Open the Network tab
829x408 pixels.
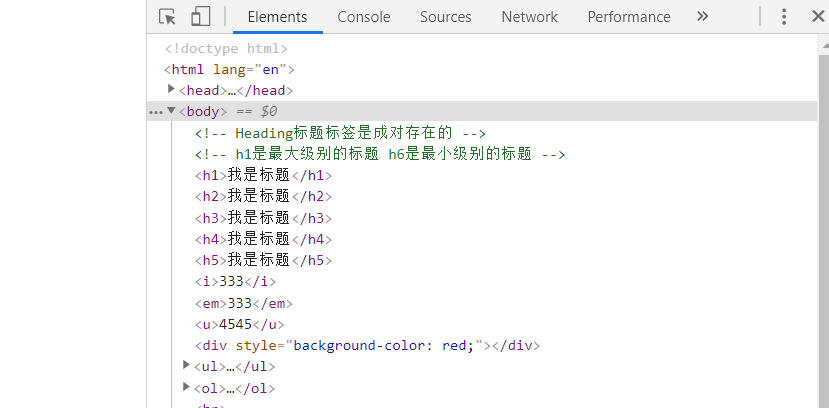[x=529, y=17]
